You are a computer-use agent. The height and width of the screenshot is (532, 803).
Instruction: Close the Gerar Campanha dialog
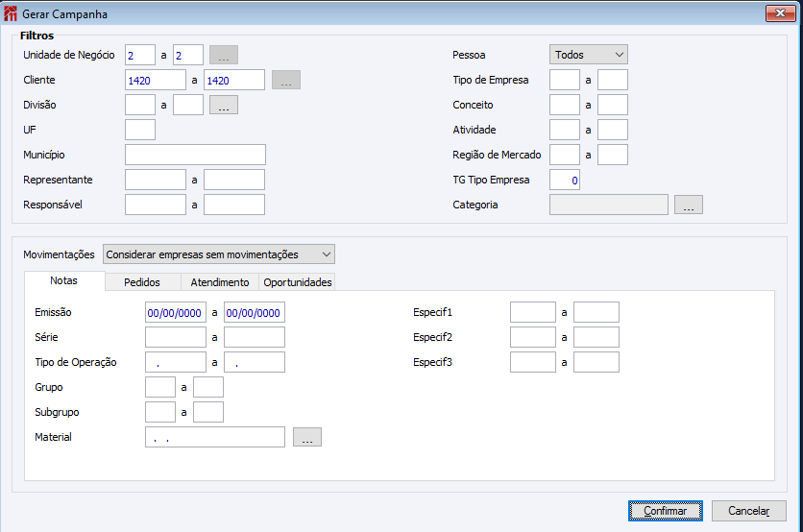778,13
